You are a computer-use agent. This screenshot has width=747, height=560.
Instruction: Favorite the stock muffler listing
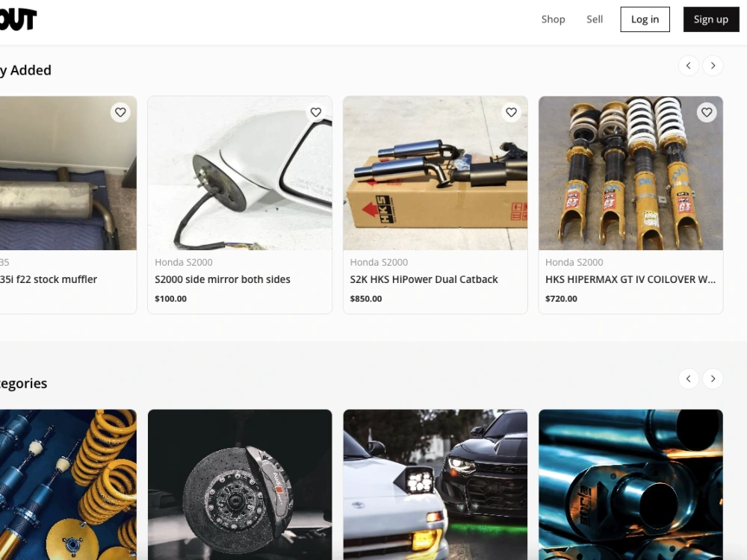tap(120, 112)
